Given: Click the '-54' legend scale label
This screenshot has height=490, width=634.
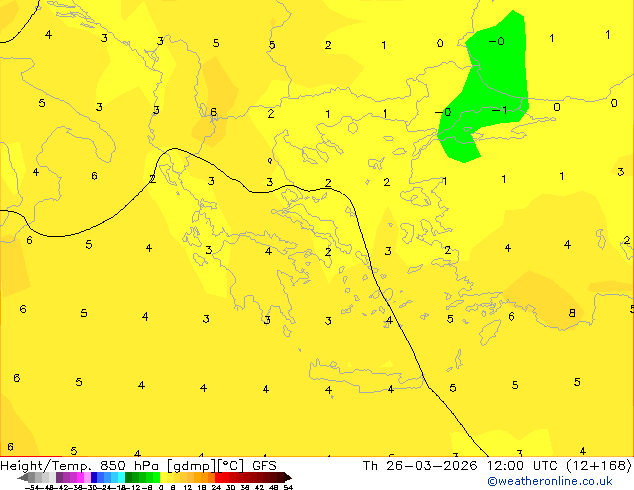Looking at the screenshot, I should (32, 487).
